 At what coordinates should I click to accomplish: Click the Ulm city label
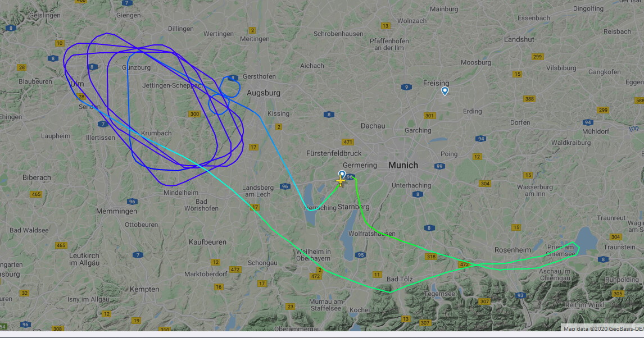(77, 84)
